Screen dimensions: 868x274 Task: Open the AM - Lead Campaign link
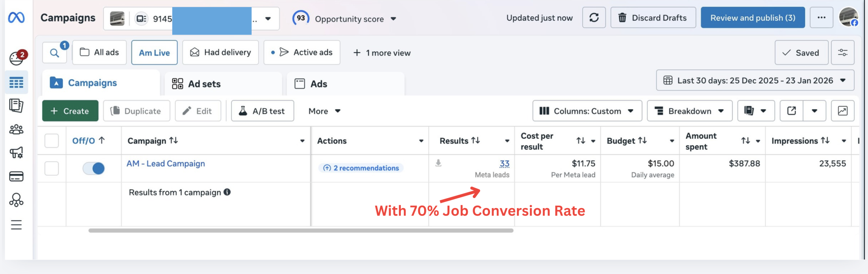165,164
